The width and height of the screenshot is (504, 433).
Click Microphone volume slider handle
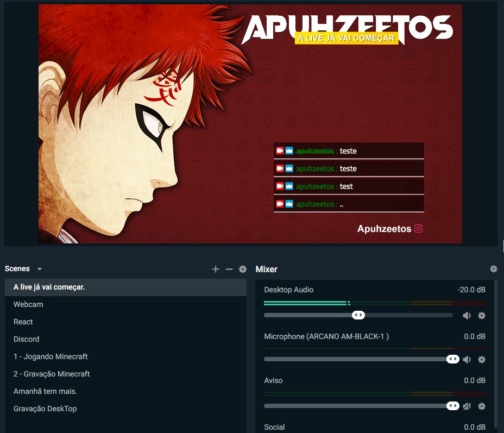click(452, 359)
